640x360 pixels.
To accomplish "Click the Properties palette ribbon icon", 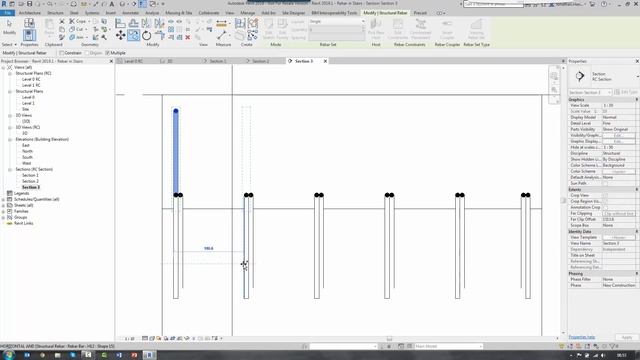I will 29,35.
